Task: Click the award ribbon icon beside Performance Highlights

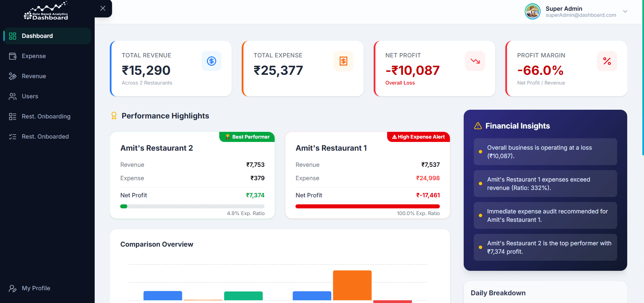Action: (x=114, y=116)
